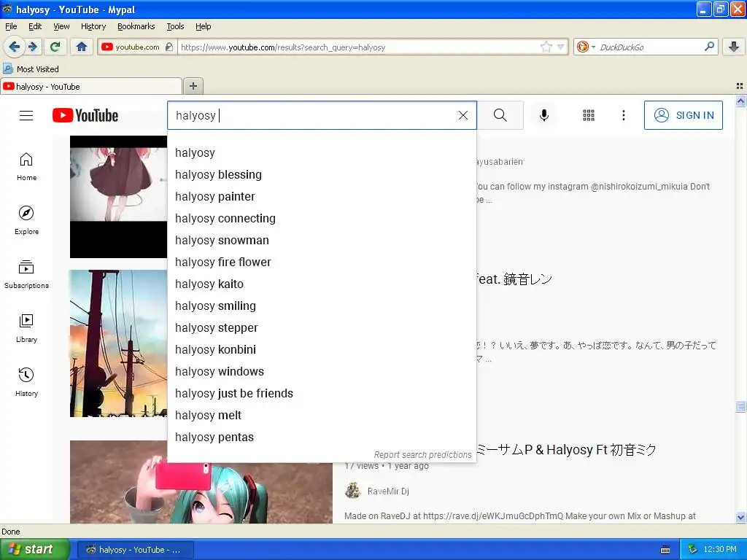The height and width of the screenshot is (560, 747).
Task: Open the sunset power lines video thumbnail
Action: [x=118, y=343]
